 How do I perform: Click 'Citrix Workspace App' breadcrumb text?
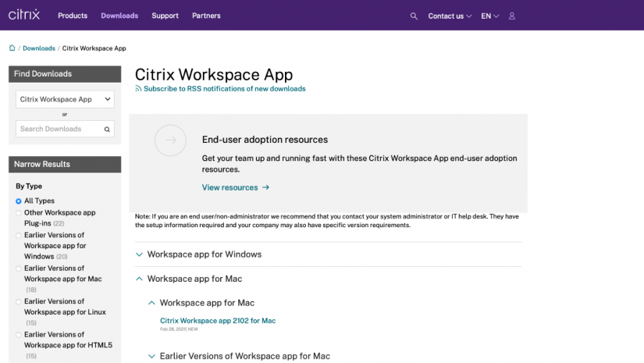94,48
